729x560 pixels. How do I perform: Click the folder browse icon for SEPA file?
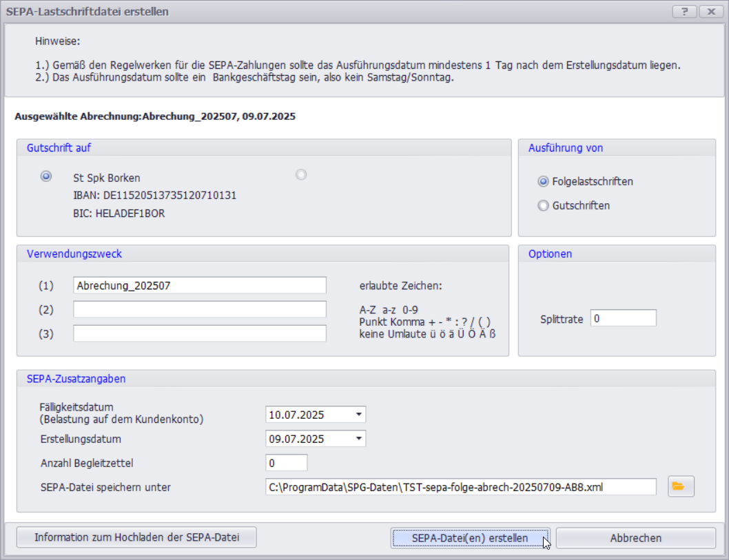point(681,486)
